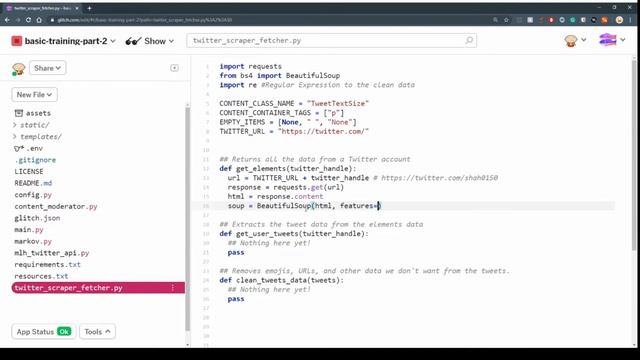Viewport: 640px width, 360px height.
Task: Open mlh_twitter_api.py file
Action: click(x=52, y=253)
